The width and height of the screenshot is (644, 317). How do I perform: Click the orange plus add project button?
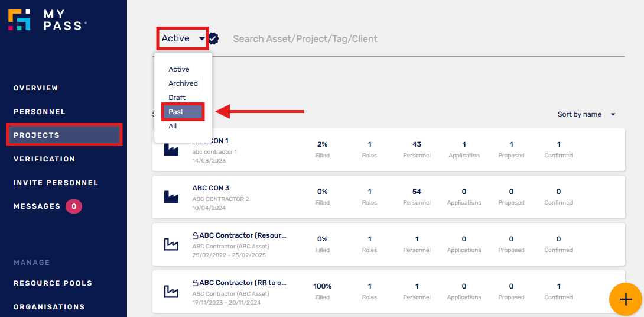pos(625,299)
